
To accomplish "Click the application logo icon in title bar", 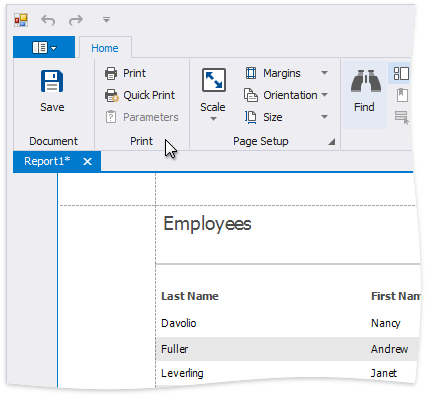I will [x=21, y=20].
